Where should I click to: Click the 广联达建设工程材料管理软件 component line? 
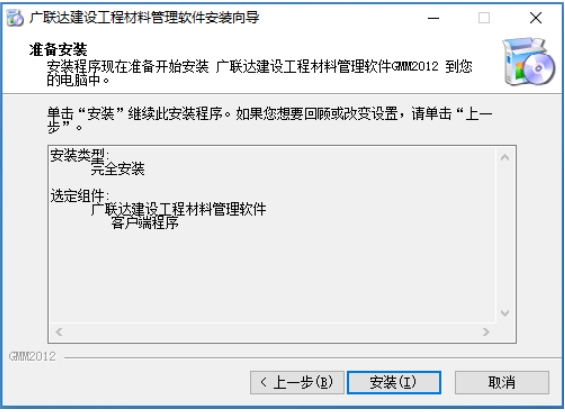(x=178, y=209)
